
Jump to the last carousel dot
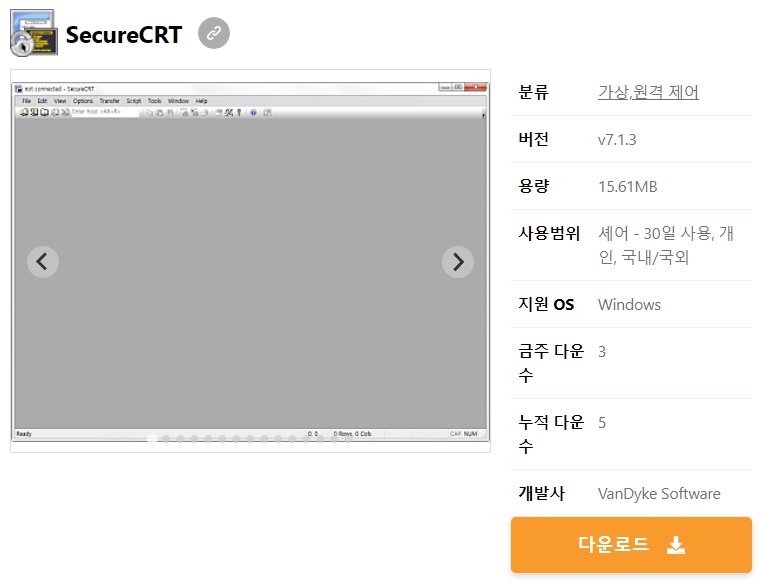(x=348, y=439)
